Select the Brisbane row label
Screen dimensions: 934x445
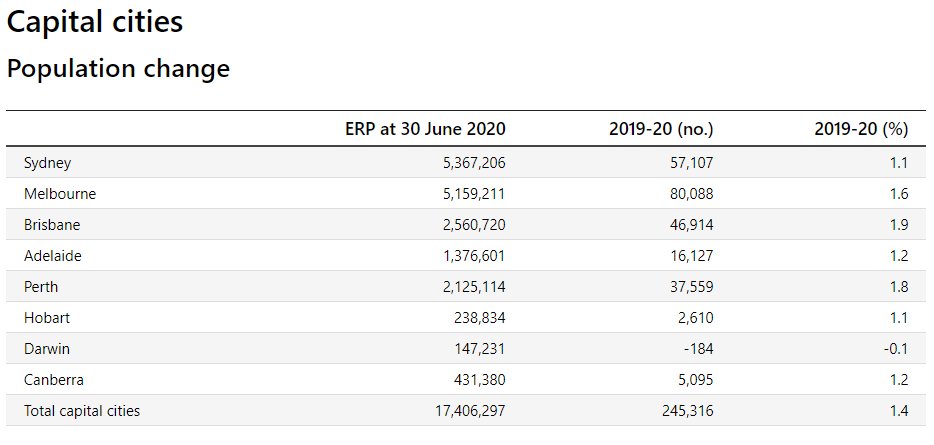point(52,225)
